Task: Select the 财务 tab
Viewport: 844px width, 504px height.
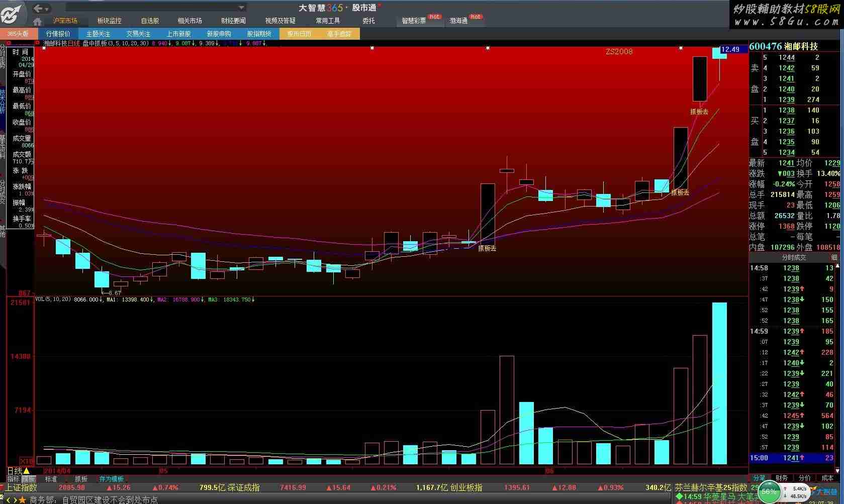Action: (782, 478)
